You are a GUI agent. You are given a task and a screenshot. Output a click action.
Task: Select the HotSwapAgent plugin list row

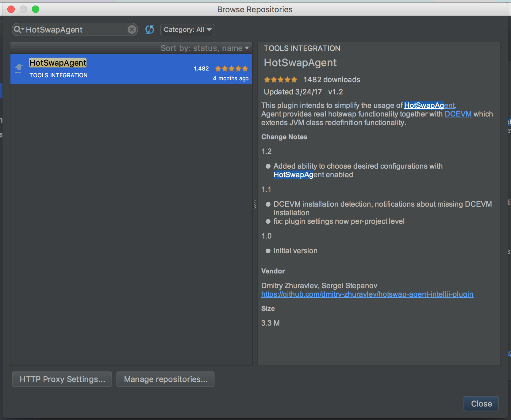(131, 69)
